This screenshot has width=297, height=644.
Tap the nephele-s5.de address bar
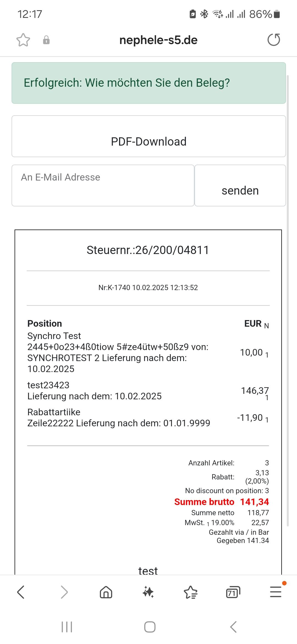158,40
